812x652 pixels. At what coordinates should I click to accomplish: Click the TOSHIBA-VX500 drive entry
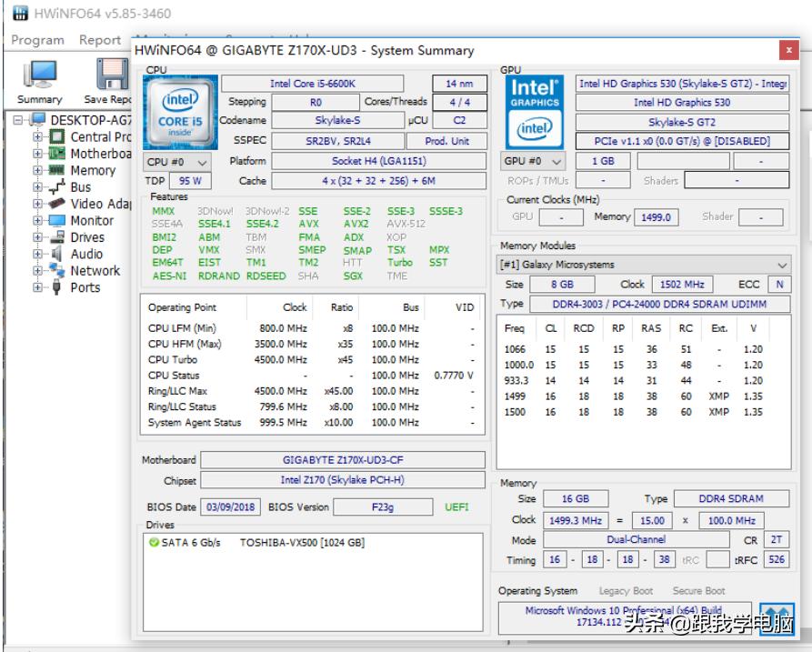pos(302,543)
